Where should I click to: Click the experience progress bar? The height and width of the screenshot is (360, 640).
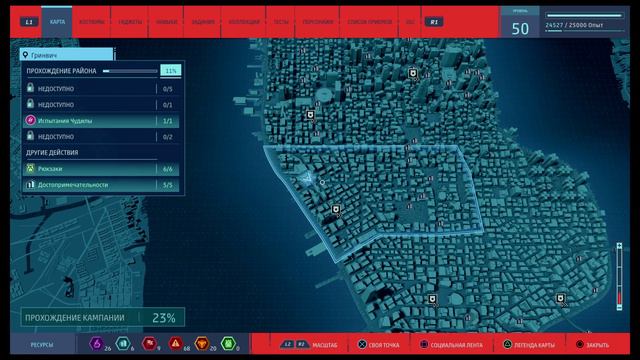coord(584,16)
